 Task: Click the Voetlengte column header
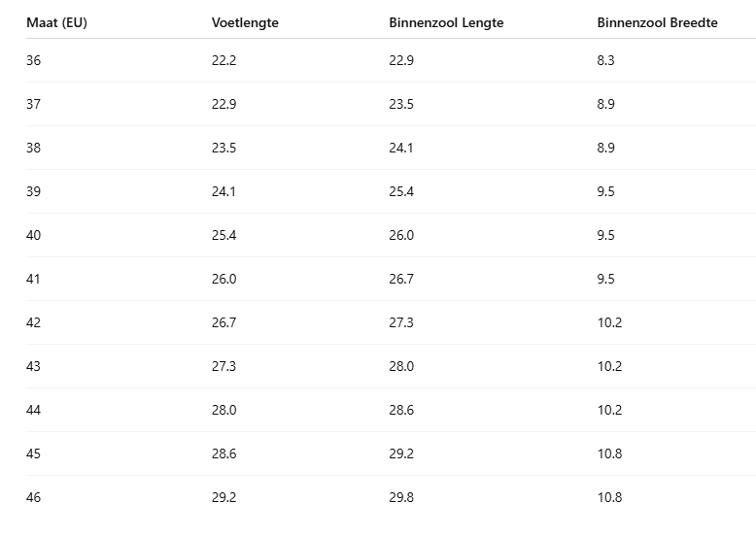tap(245, 22)
